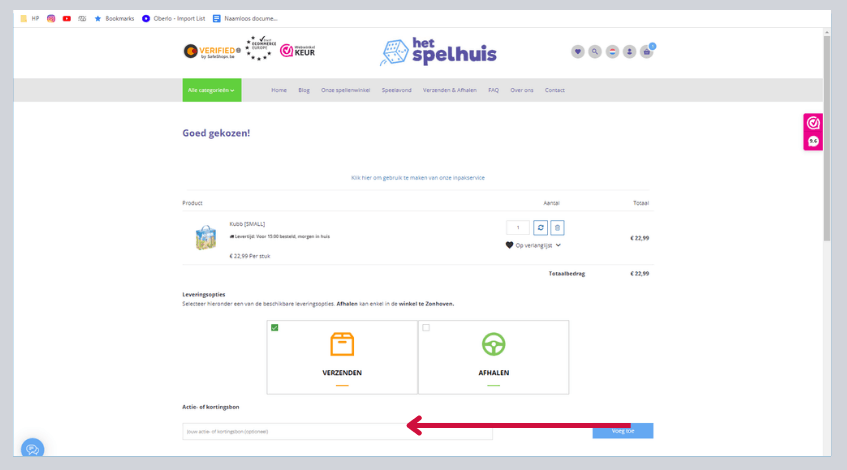Click the pink Webwinkel Keur side badge

tap(813, 131)
